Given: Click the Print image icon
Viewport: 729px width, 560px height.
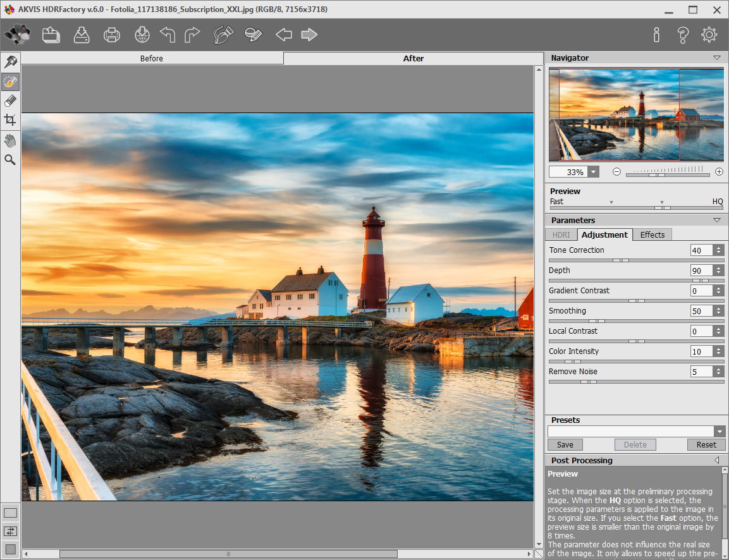Looking at the screenshot, I should [x=112, y=35].
